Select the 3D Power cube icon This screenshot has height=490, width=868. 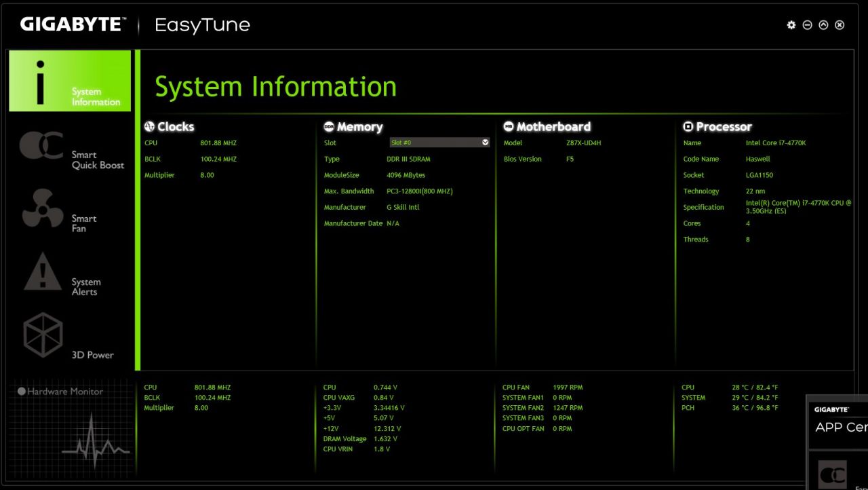(43, 335)
